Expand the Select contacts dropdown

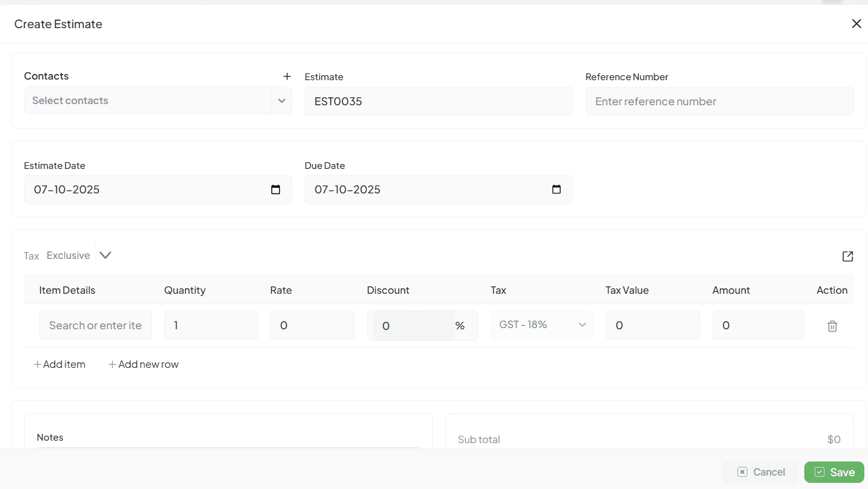tap(281, 101)
